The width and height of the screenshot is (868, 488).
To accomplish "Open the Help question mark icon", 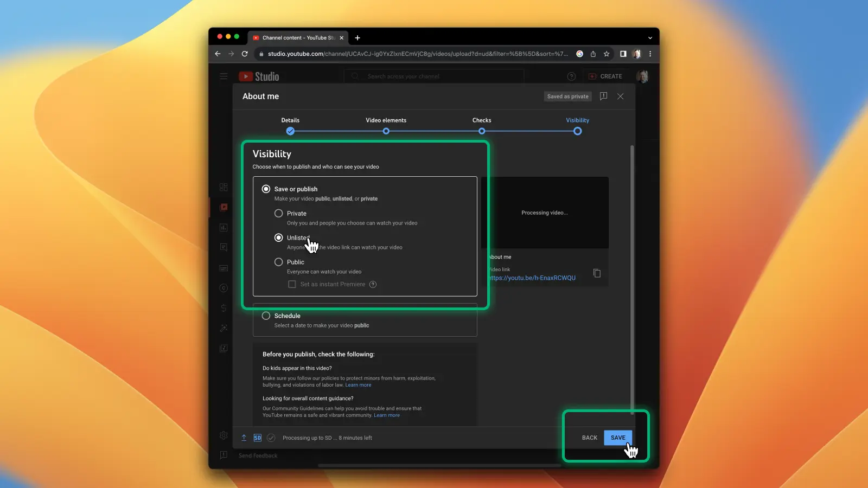I will click(x=571, y=76).
